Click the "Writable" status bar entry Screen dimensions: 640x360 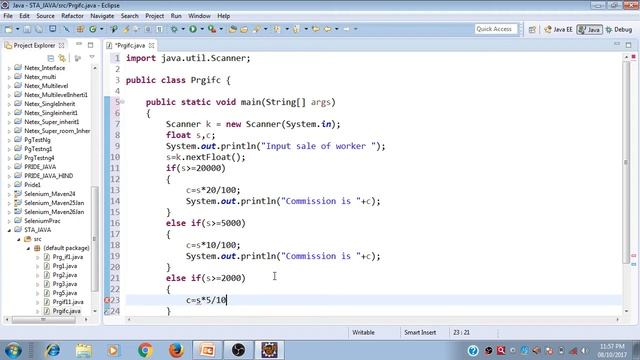[x=363, y=333]
